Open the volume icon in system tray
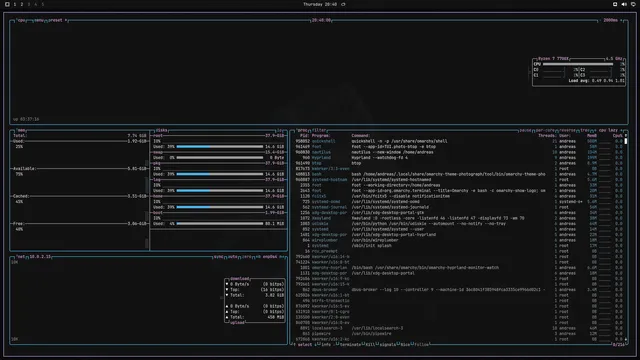Screen dimensions: 640x360 (624, 4)
